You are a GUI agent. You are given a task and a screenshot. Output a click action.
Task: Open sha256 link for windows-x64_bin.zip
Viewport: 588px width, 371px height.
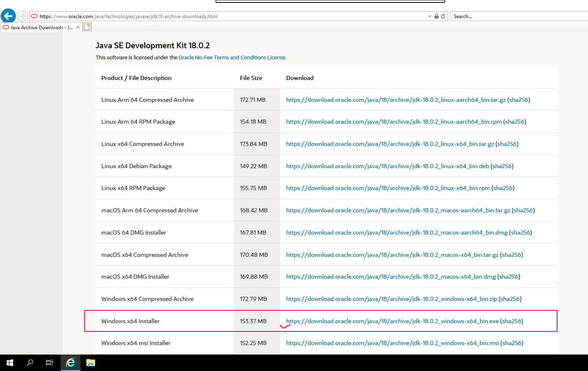click(x=510, y=299)
